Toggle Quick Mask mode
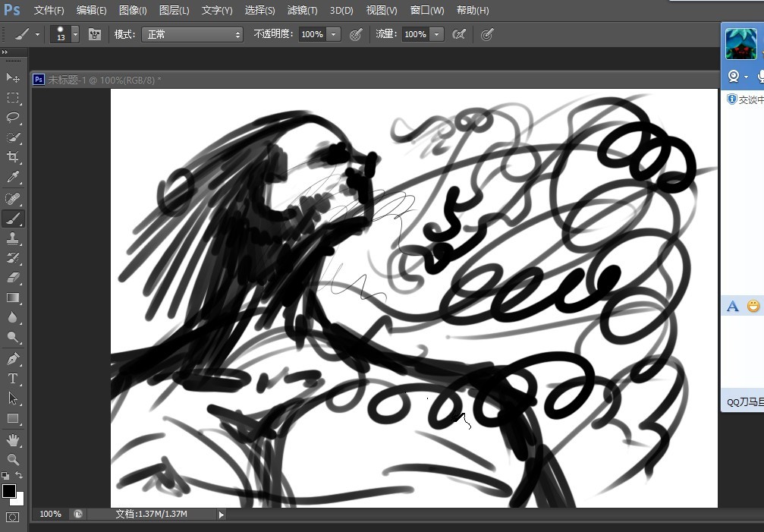764x532 pixels. click(x=13, y=517)
